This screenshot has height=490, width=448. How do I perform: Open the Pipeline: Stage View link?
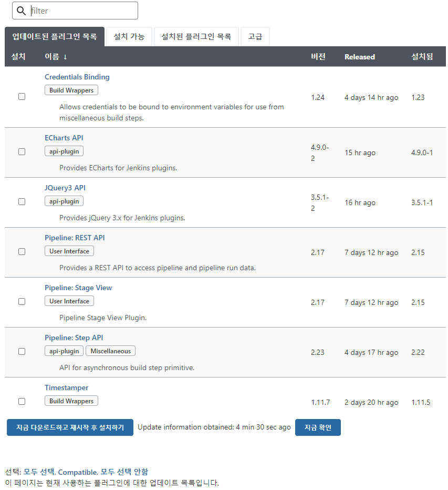coord(78,288)
